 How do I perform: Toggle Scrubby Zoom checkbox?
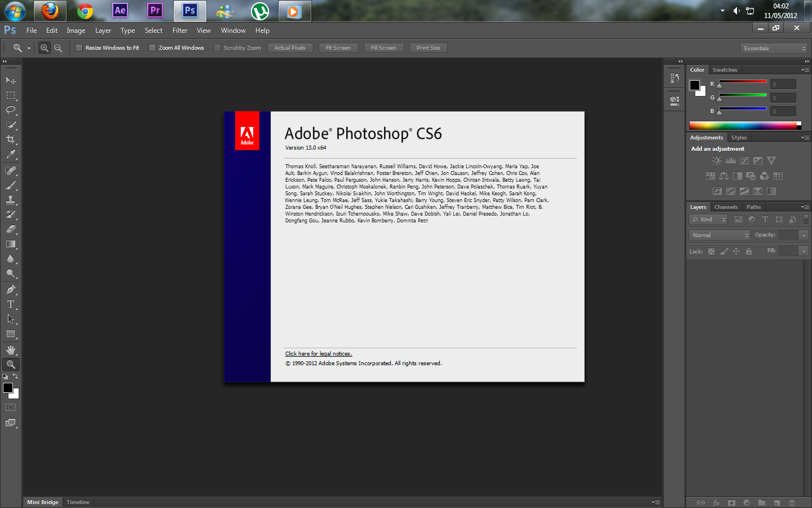[217, 48]
